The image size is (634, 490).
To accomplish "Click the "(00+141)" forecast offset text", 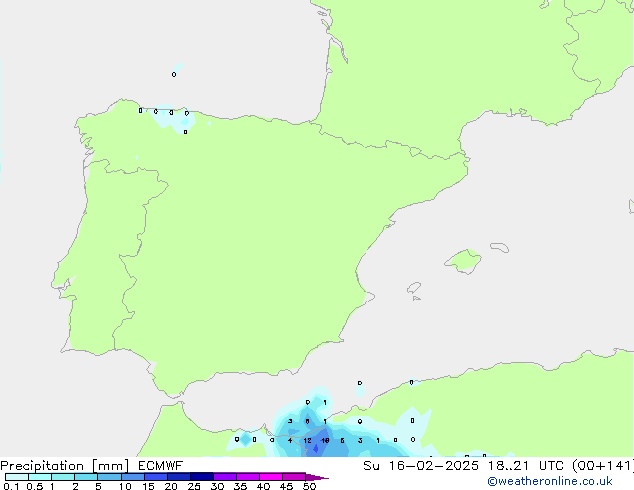I will (603, 466).
